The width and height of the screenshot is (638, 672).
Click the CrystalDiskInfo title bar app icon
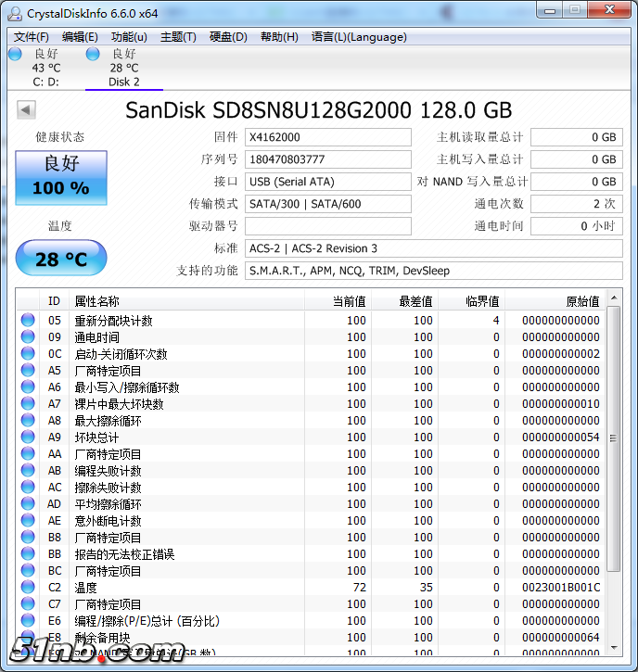[14, 13]
